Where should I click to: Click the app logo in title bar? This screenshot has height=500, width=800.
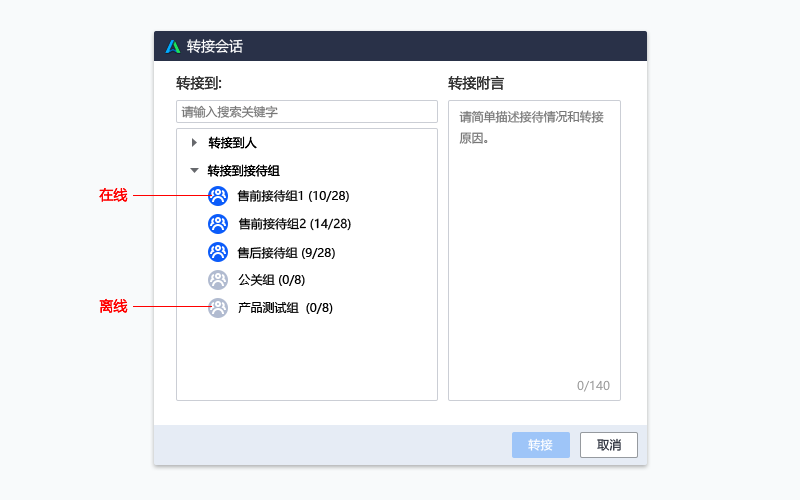[x=173, y=46]
